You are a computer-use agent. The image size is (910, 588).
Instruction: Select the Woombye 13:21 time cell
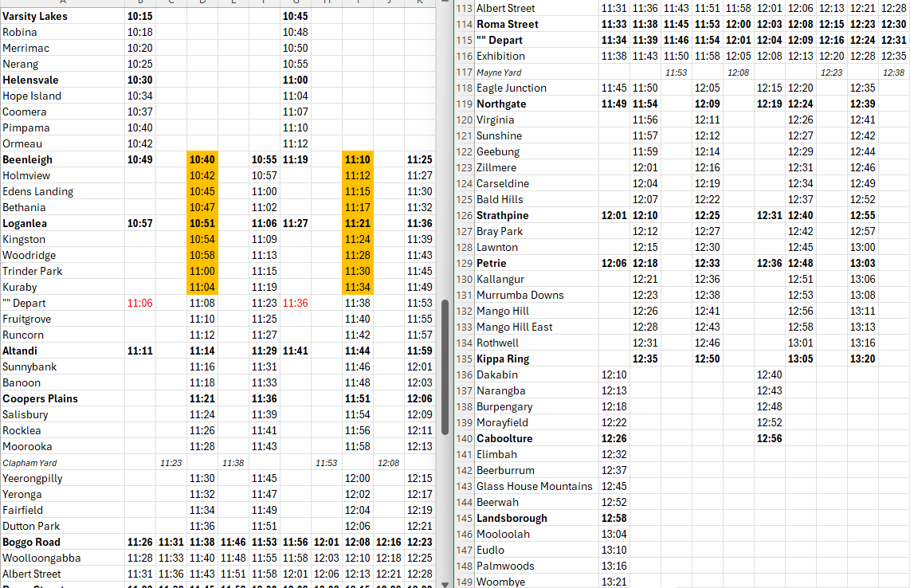pyautogui.click(x=614, y=582)
